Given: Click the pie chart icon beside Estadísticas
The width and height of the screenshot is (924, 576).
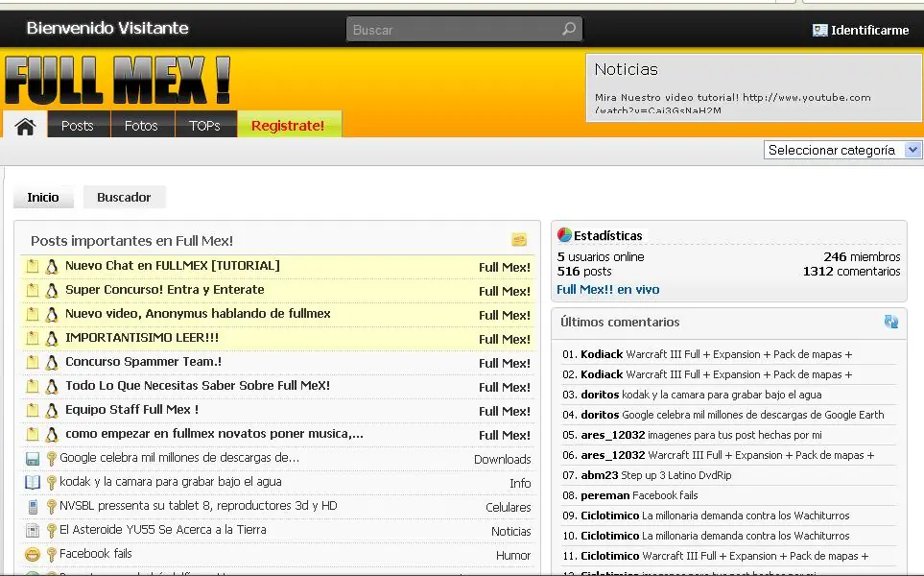Looking at the screenshot, I should 564,235.
